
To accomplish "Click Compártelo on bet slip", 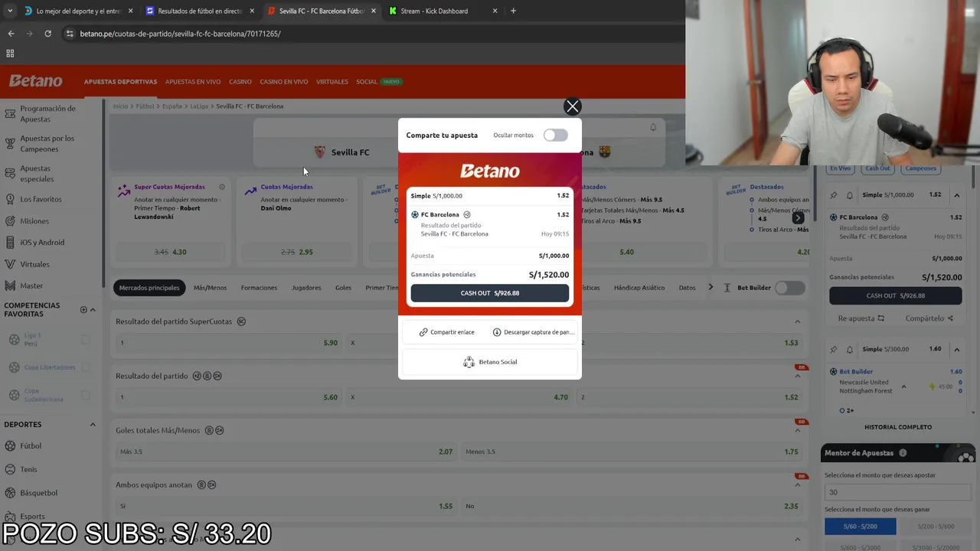I will point(929,318).
